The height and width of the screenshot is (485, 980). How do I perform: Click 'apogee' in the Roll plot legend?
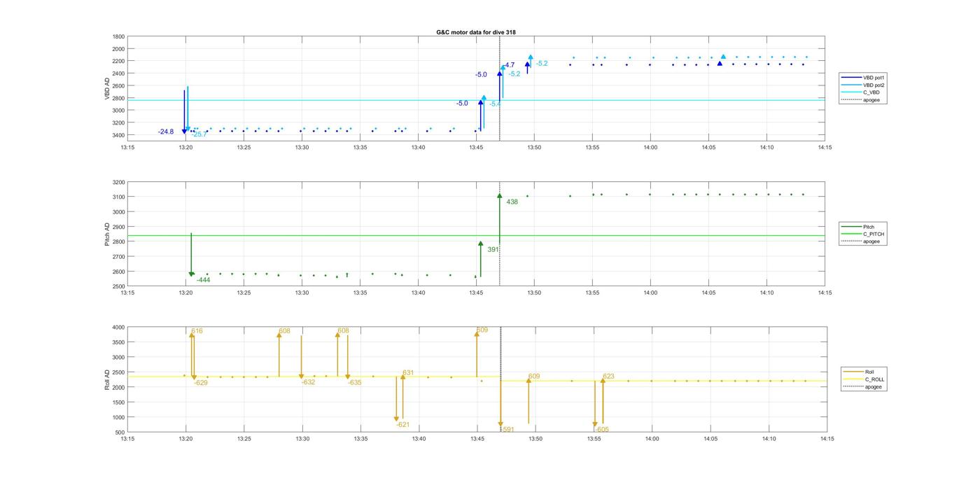point(864,386)
